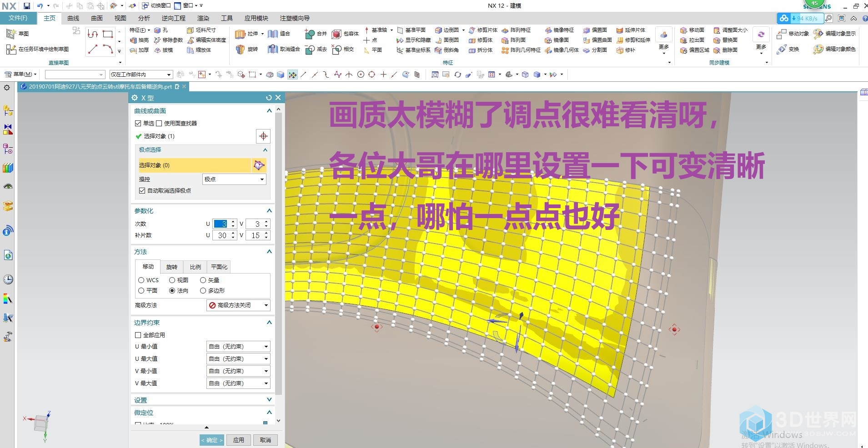Select the 视图 radio button
868x448 pixels.
pos(172,280)
